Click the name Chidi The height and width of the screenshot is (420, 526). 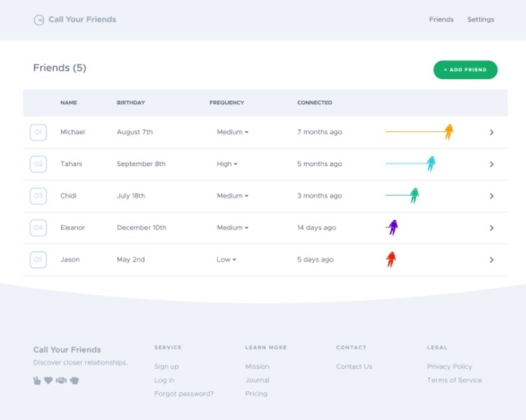tap(68, 196)
